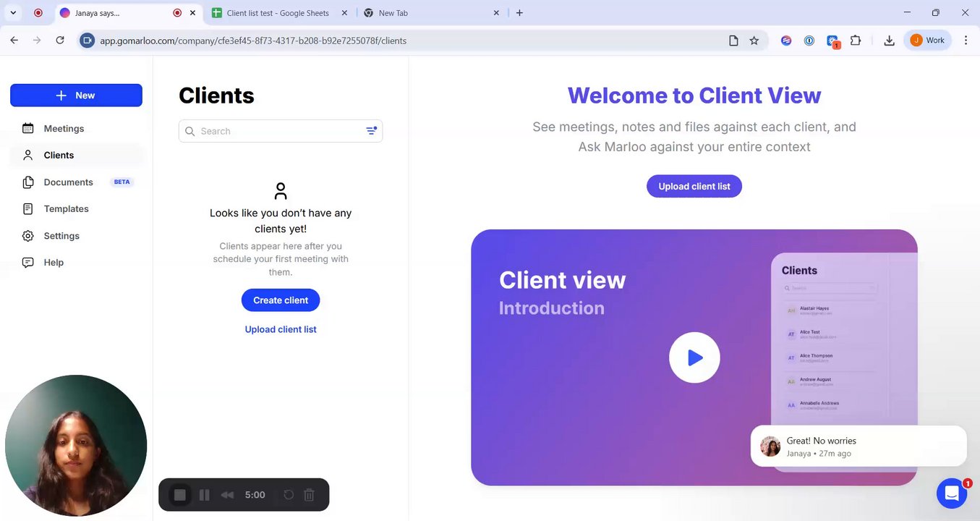The image size is (980, 521).
Task: Click the extension icon with red badge
Action: tap(832, 41)
